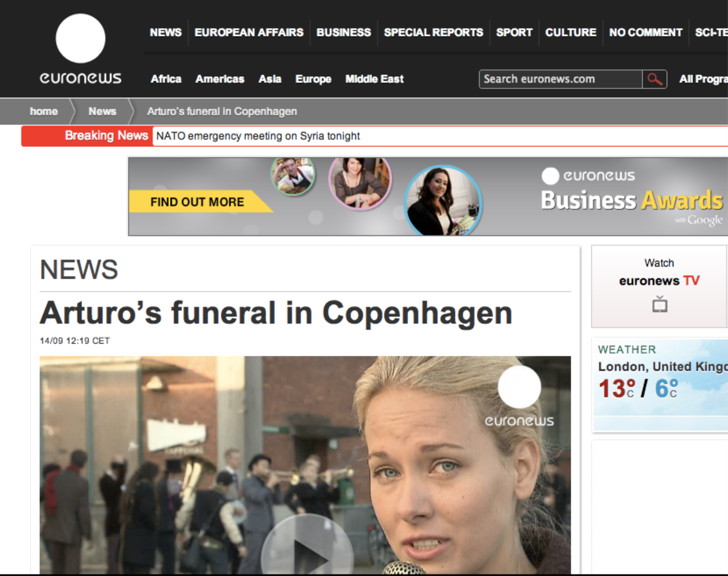
Task: Open NATO emergency meeting on Syria headline
Action: click(258, 136)
